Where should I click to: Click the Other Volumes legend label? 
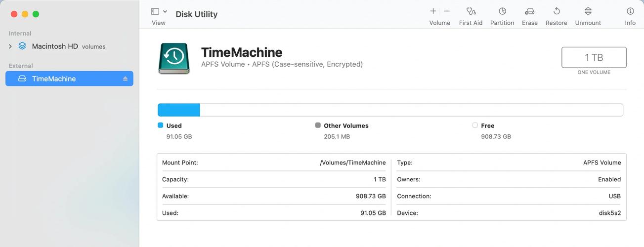coord(346,125)
